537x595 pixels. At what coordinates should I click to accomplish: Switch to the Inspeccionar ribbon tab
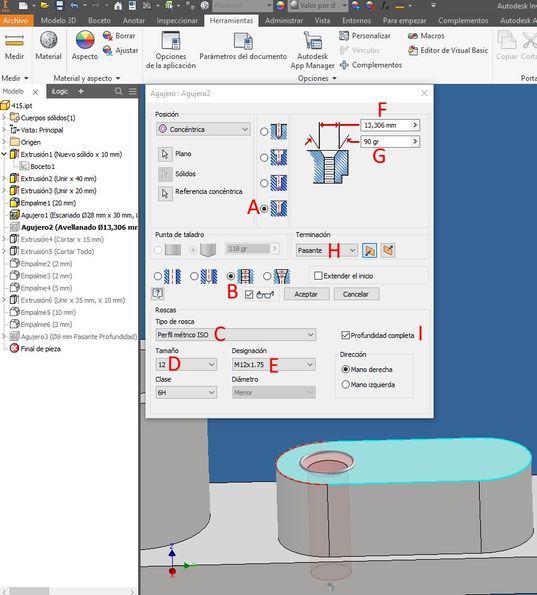coord(177,20)
